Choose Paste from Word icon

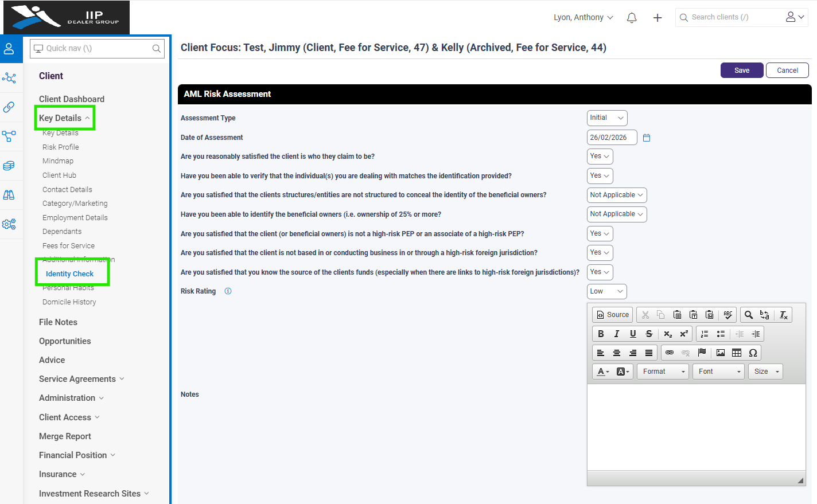[709, 315]
